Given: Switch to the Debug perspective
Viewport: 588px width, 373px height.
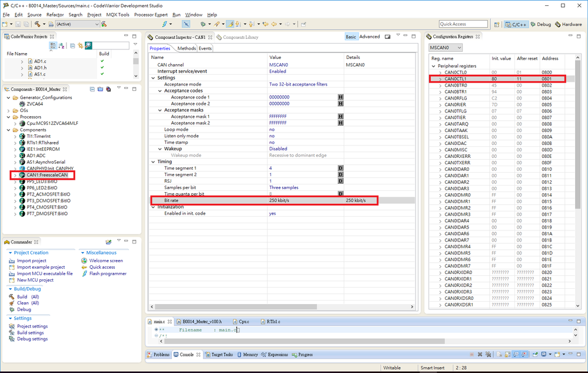Looking at the screenshot, I should click(x=540, y=24).
